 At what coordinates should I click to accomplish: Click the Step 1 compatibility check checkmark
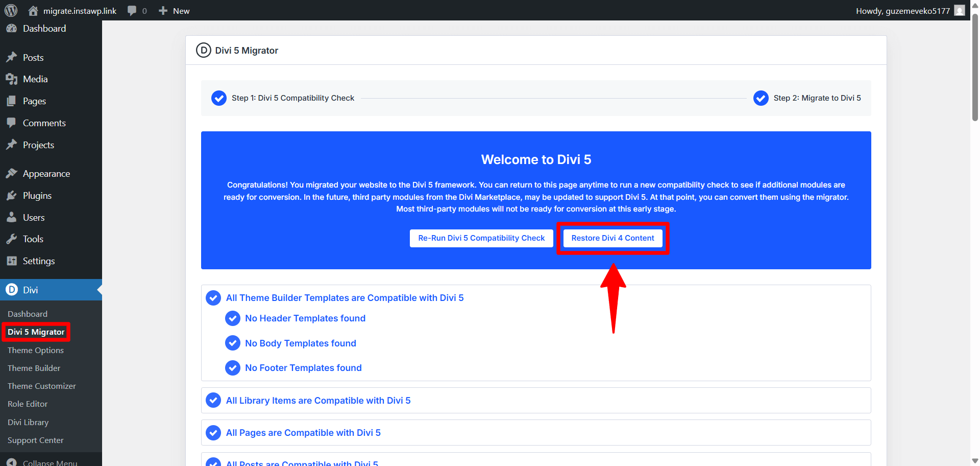coord(219,98)
